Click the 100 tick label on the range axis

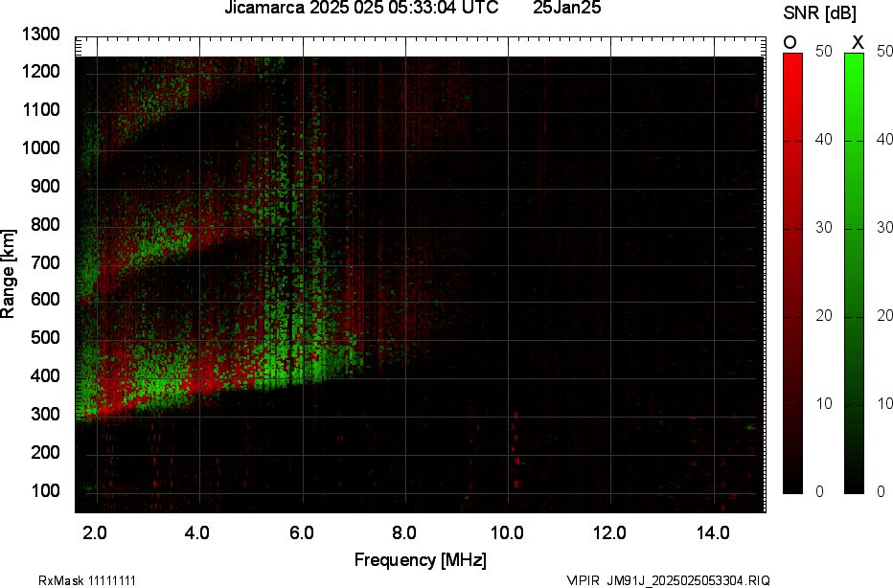[45, 490]
